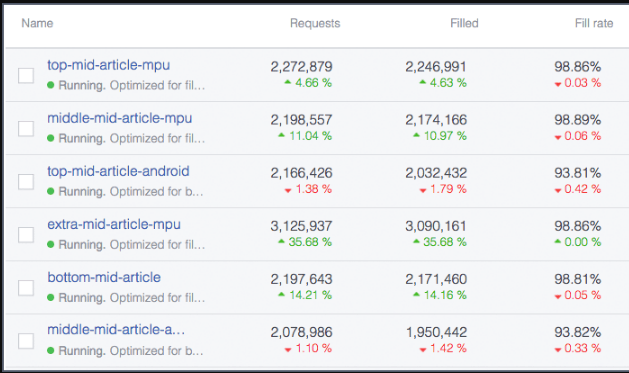Sort by the Fill rate column header
629x373 pixels.
tap(594, 23)
